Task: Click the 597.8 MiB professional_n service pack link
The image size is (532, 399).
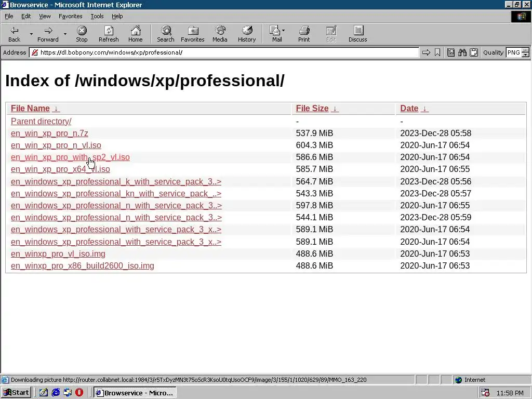Action: point(116,205)
